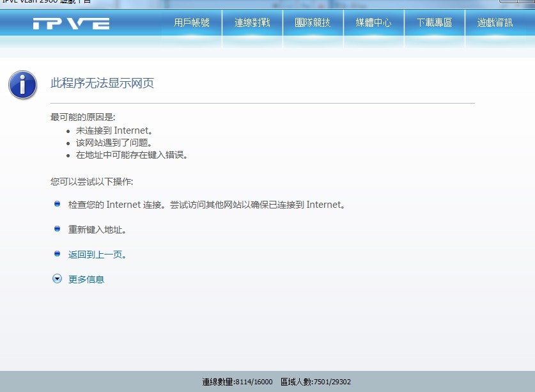Open the 用戶帳號 tab
The width and height of the screenshot is (535, 392).
(191, 23)
